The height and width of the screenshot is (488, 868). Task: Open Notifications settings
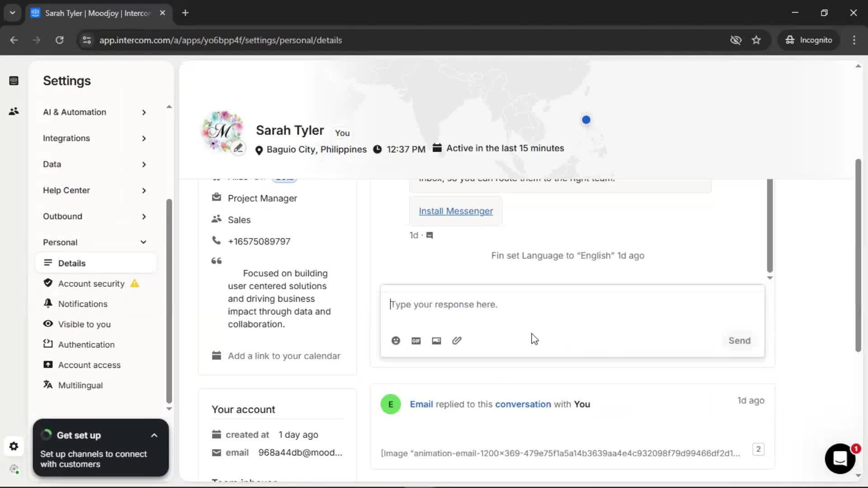83,304
